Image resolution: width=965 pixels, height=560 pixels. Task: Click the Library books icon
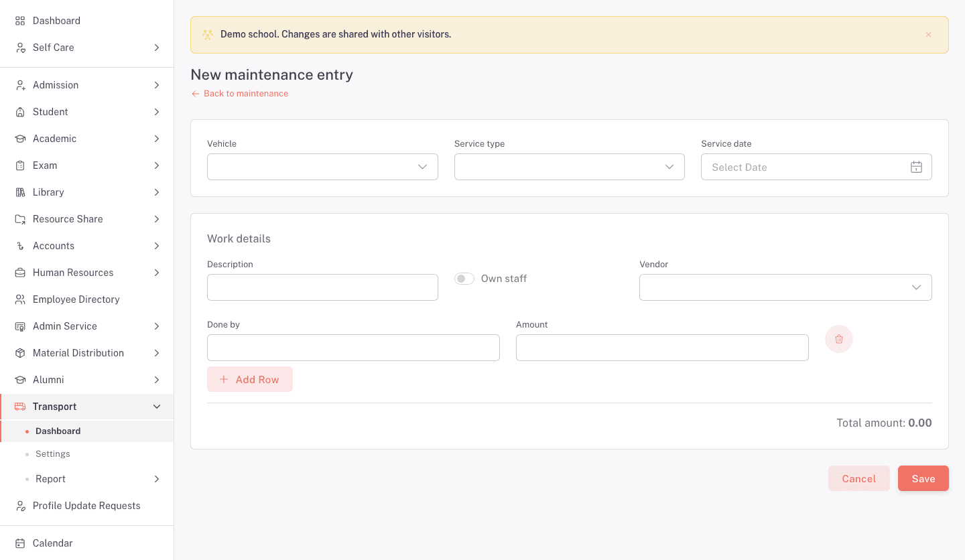click(20, 192)
